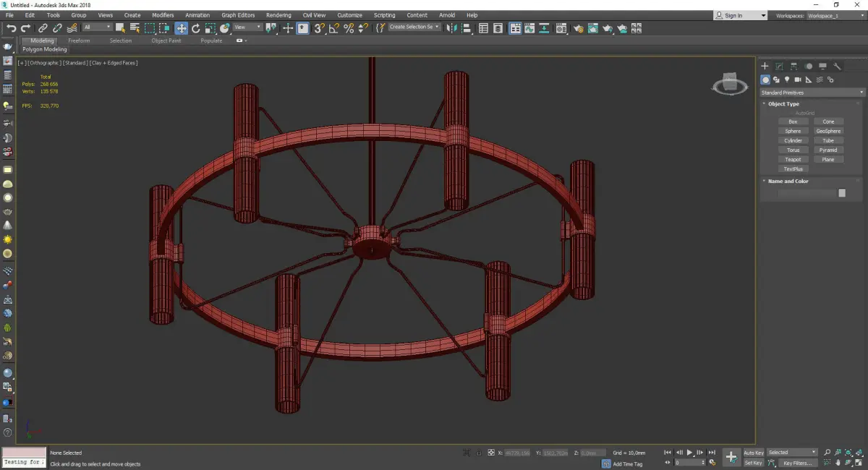Open the Curve Editor icon
Screen dimensions: 868x470
[x=529, y=28]
